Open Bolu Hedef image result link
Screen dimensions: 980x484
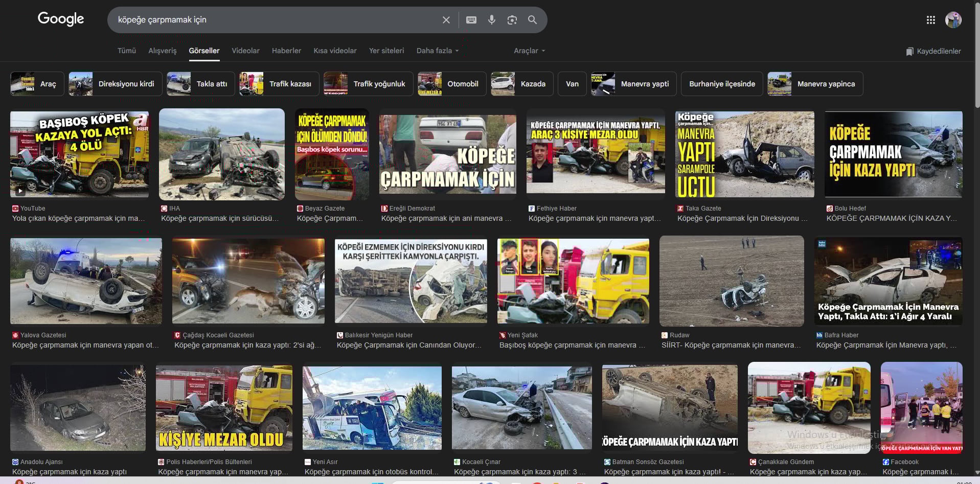coord(893,154)
